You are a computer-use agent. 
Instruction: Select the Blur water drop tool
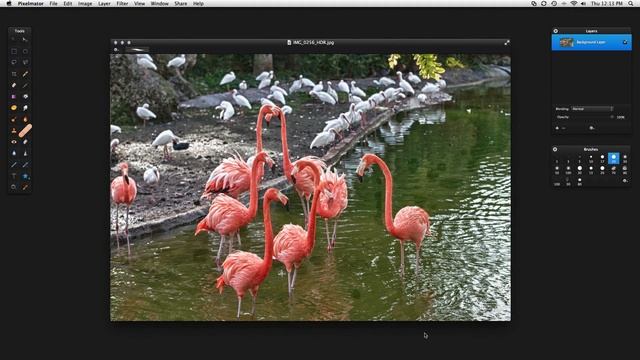14,153
